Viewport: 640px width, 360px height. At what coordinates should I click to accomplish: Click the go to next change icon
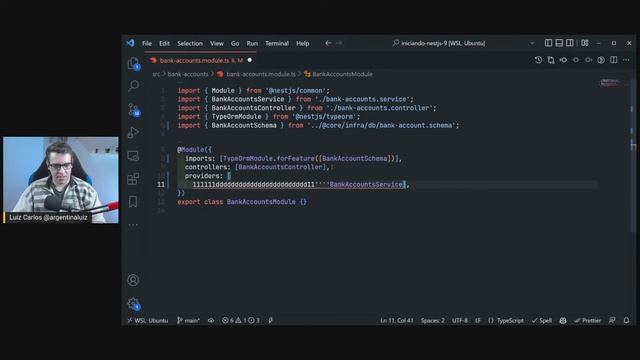click(589, 60)
